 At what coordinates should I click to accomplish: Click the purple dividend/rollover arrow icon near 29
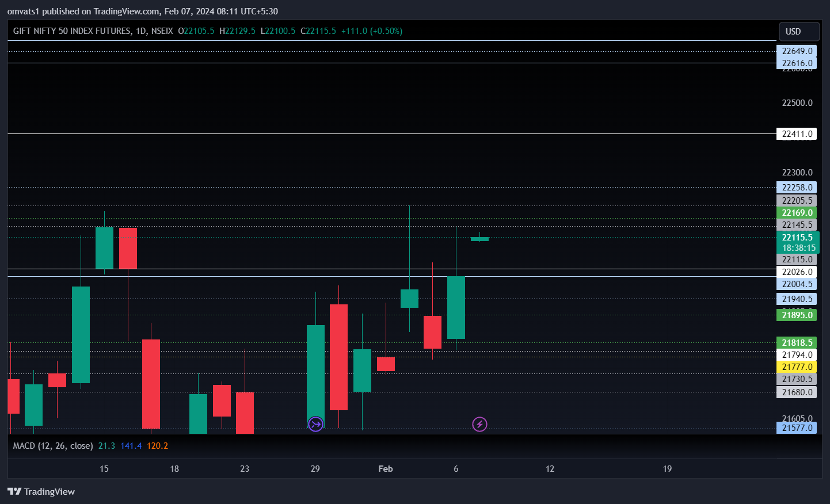315,425
